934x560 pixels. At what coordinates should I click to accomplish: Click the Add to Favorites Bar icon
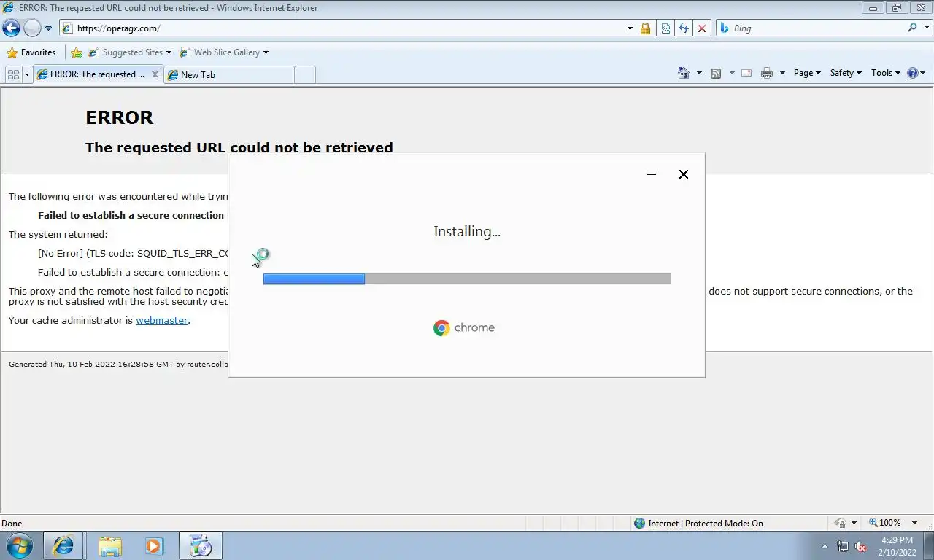pos(76,52)
